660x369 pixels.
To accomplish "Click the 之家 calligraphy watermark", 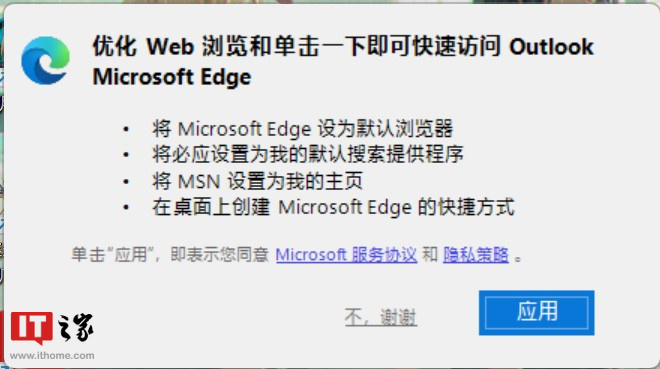I will pyautogui.click(x=76, y=327).
